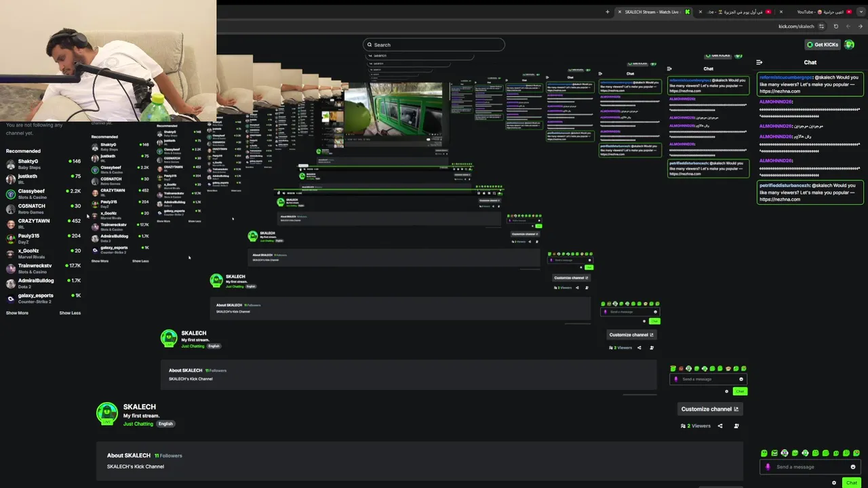868x488 pixels.
Task: Open a new browser tab with plus icon
Action: (608, 12)
